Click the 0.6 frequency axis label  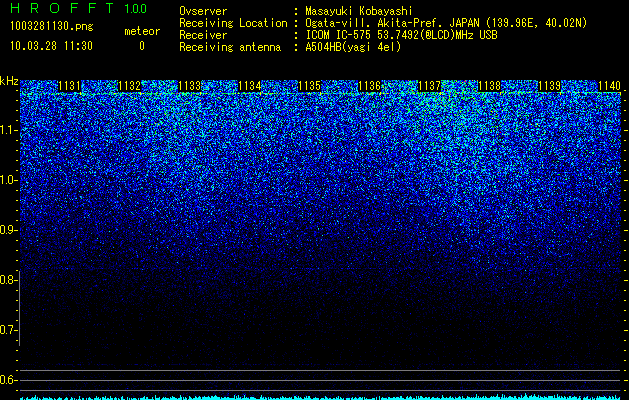point(9,380)
